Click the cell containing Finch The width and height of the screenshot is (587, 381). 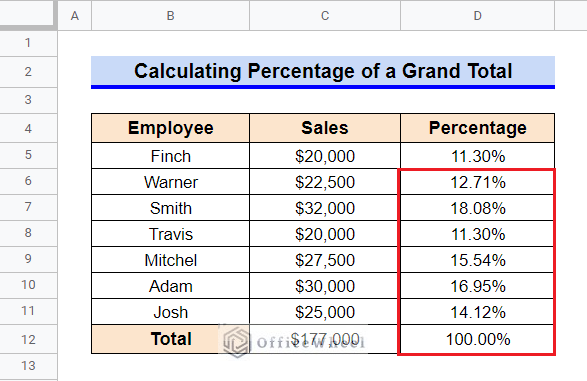[x=170, y=156]
